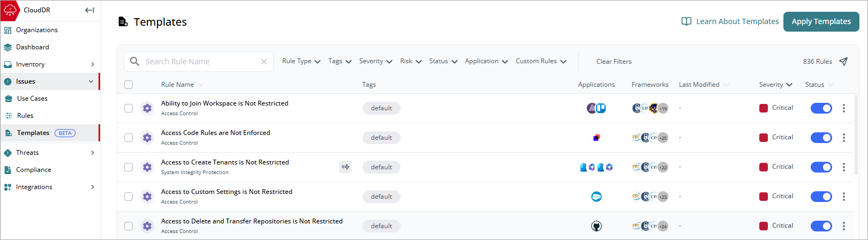Open Compliance in the sidebar
This screenshot has height=240, width=868.
point(50,170)
